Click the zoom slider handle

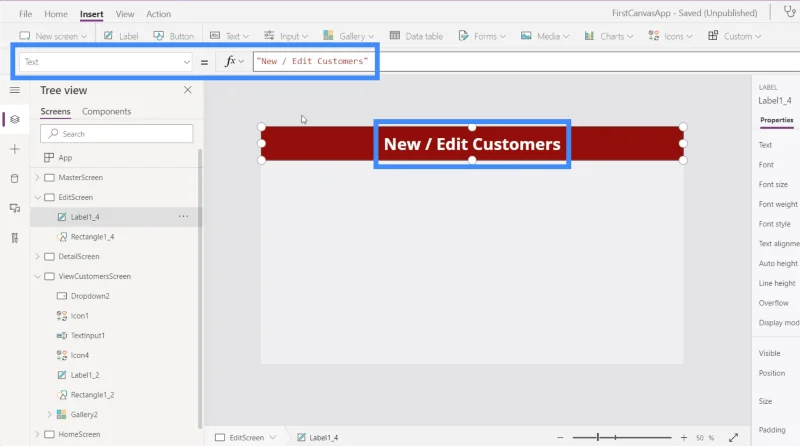tap(598, 437)
